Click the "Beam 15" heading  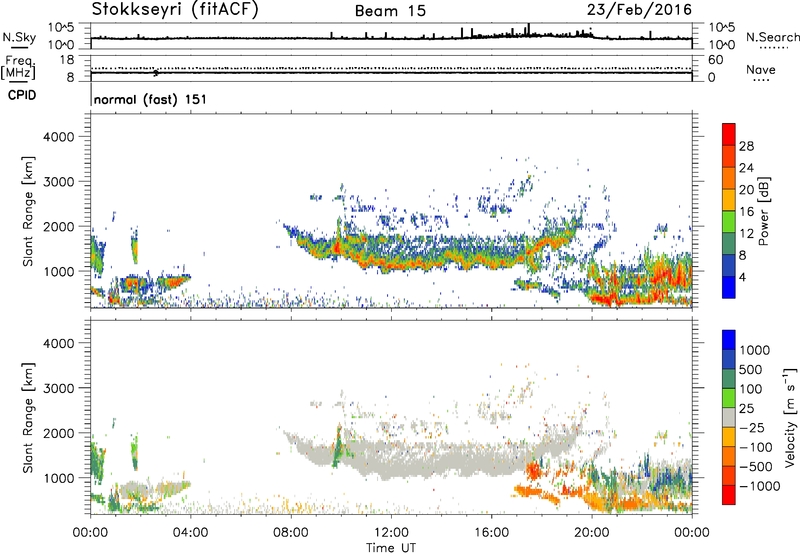[x=390, y=11]
